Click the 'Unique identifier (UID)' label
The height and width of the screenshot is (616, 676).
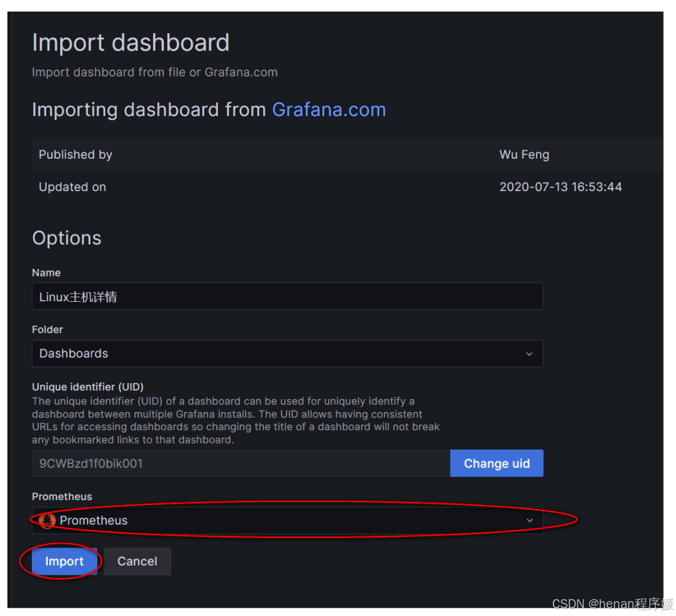87,387
